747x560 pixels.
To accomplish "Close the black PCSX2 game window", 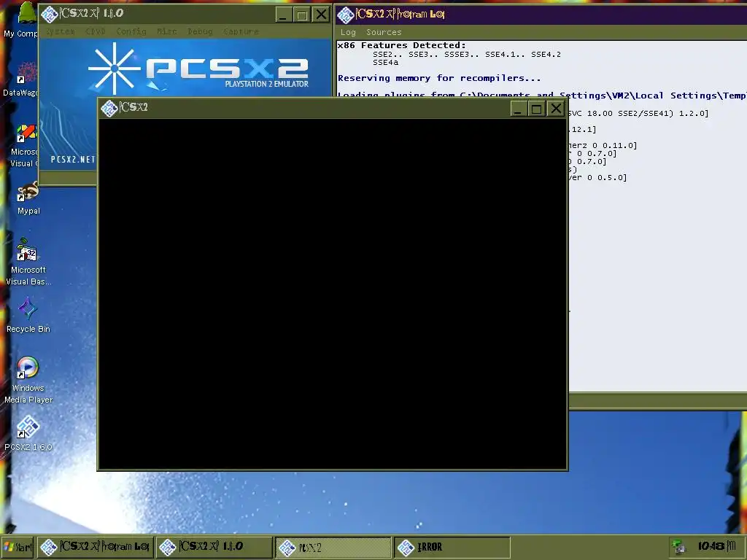I will pos(556,109).
